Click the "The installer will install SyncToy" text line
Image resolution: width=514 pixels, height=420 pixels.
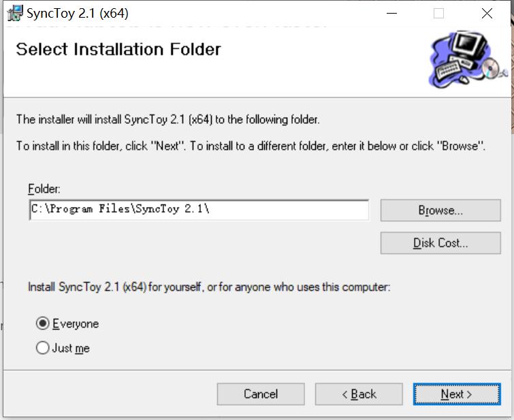[x=168, y=120]
